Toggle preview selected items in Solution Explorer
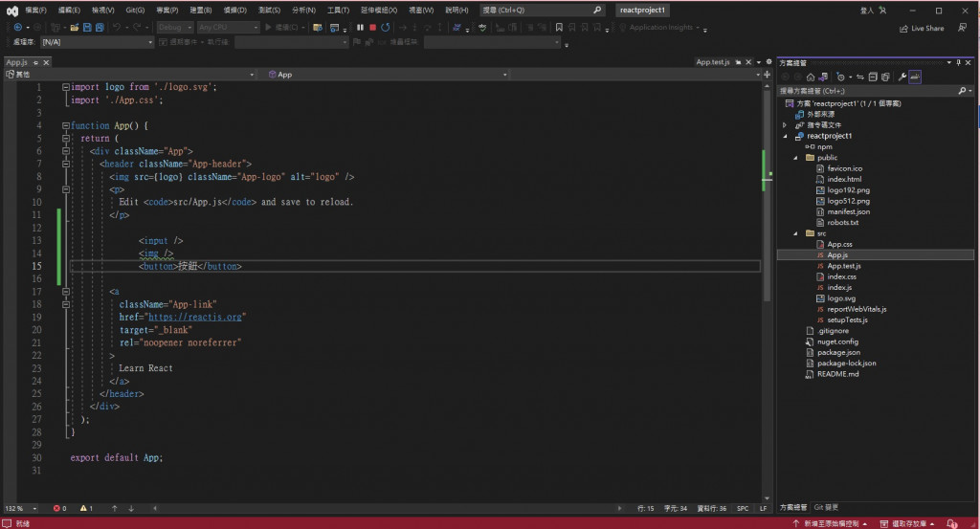 [915, 77]
